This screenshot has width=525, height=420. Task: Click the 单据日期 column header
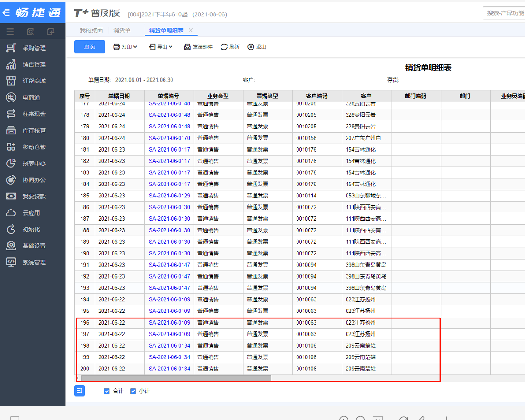coord(119,96)
